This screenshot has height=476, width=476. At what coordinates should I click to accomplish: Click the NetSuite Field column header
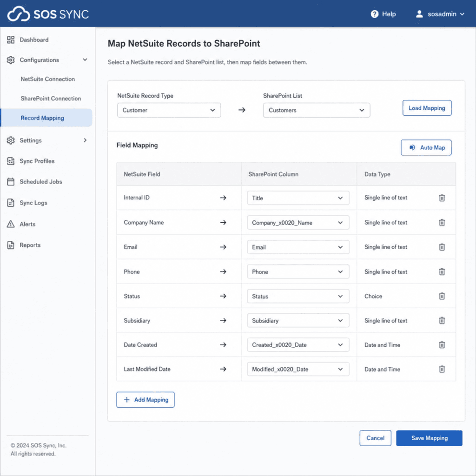tap(142, 174)
